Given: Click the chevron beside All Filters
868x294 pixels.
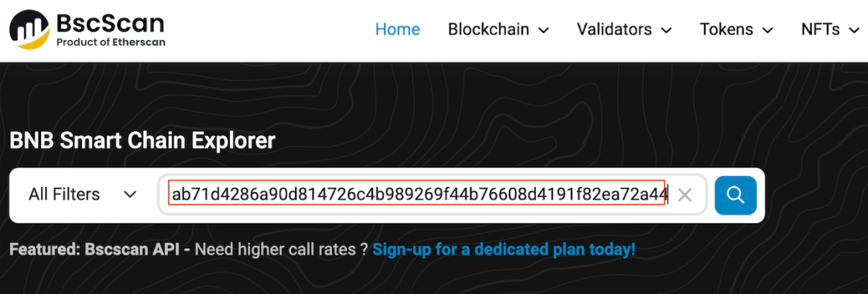Looking at the screenshot, I should (130, 195).
